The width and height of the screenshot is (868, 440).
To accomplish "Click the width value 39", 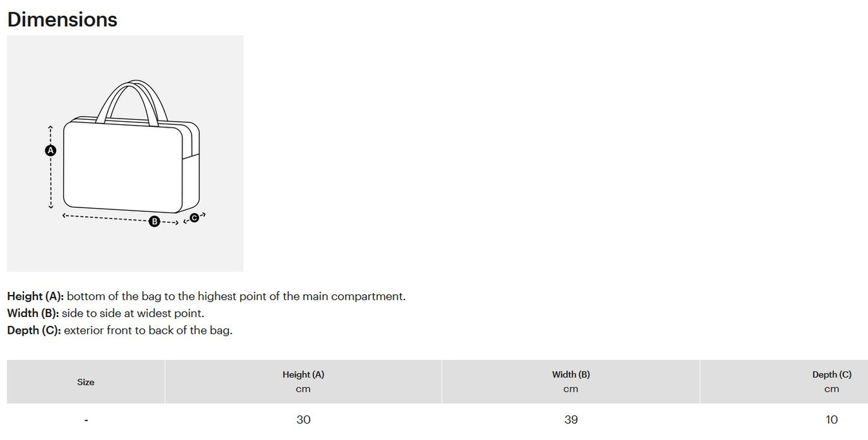I will coord(571,420).
